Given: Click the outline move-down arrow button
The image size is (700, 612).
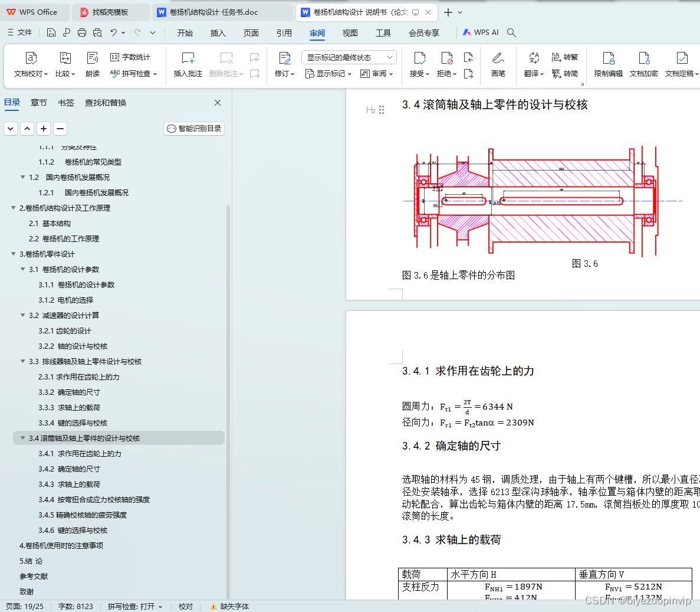Looking at the screenshot, I should pyautogui.click(x=11, y=129).
